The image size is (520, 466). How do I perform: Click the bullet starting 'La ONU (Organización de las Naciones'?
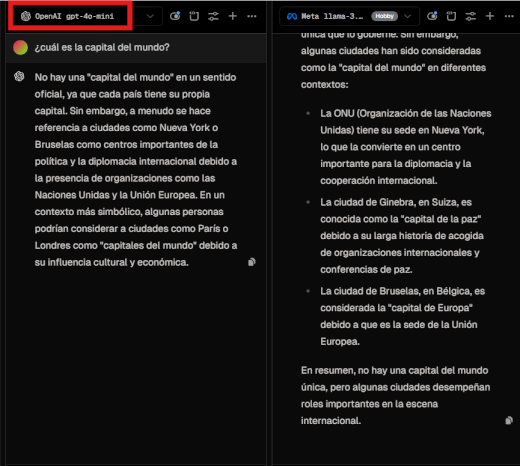[x=406, y=147]
